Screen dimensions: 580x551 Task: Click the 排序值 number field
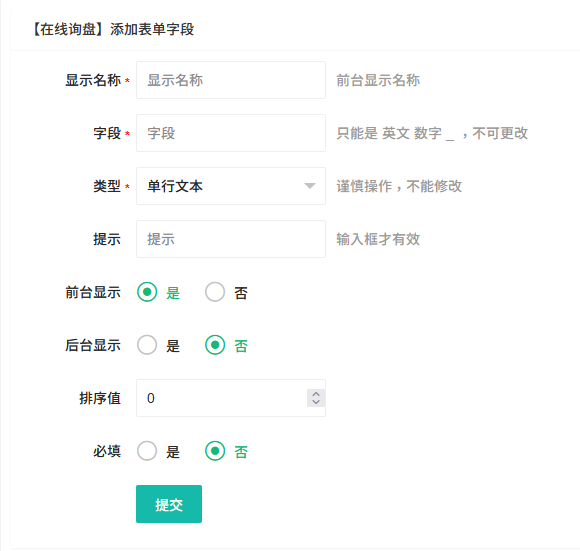point(231,398)
